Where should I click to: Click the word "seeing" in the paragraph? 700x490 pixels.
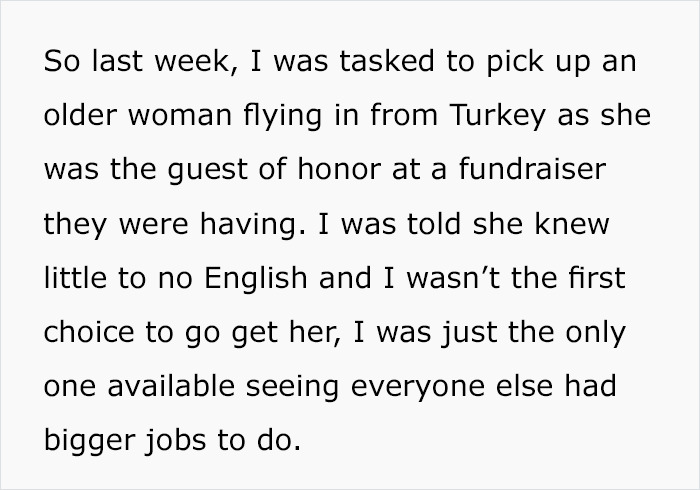coord(292,388)
